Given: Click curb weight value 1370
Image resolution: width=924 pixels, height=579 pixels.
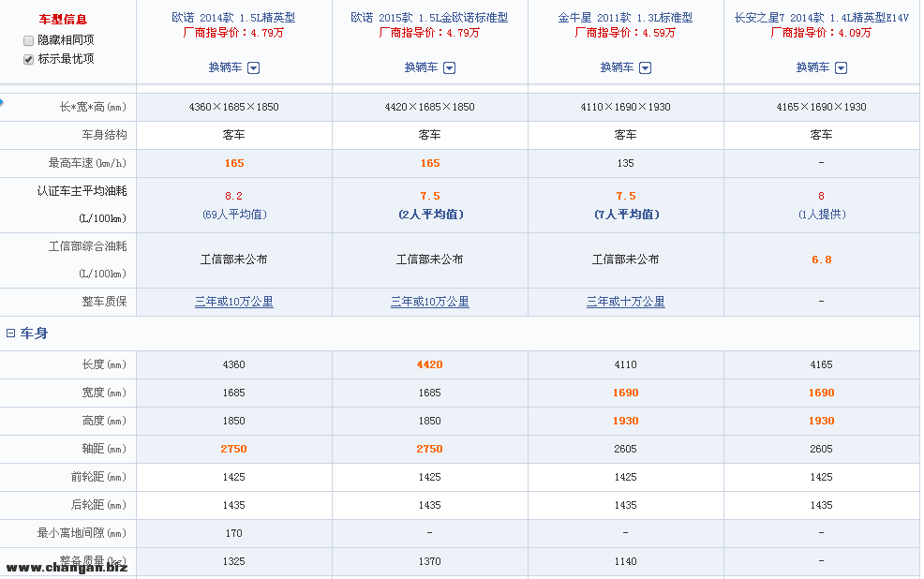Looking at the screenshot, I should click(x=429, y=561).
